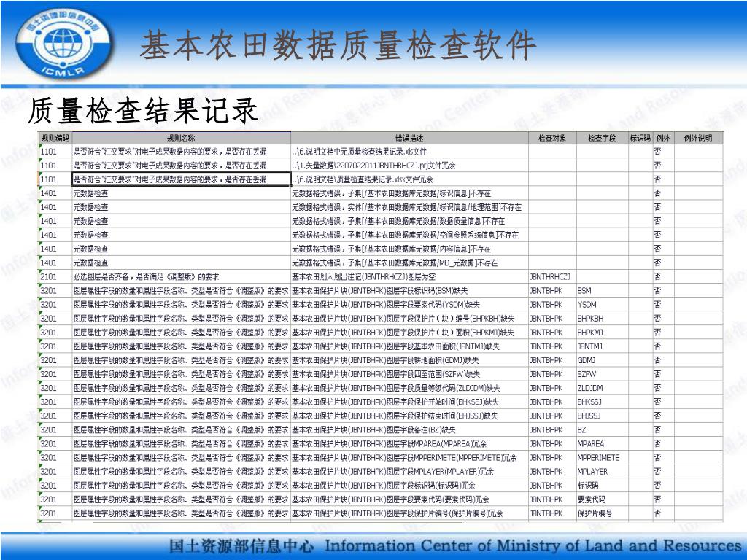Select error cell mentioning 耕地面积(GDMJ)缺失
The image size is (747, 560).
pos(409,360)
